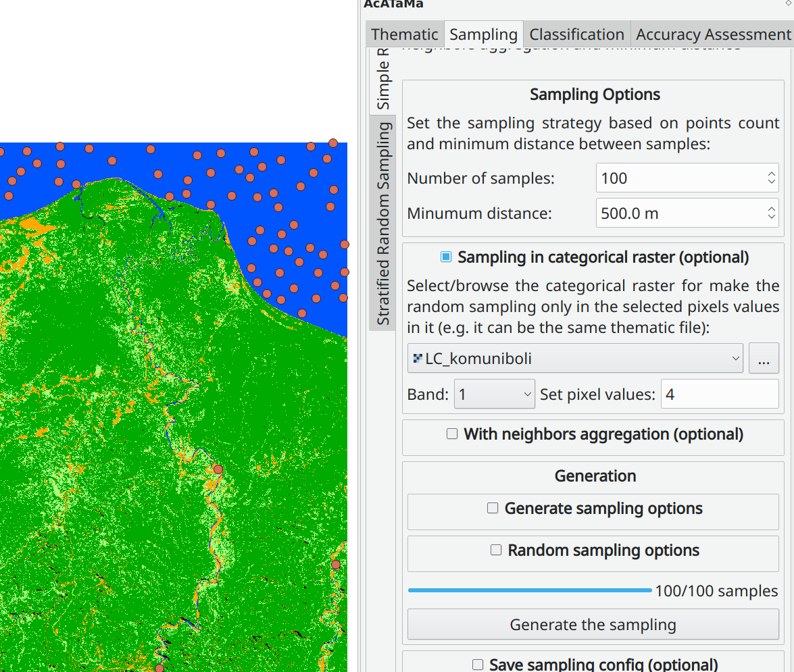Click the float panel icon at top right of AcATaMa
Viewport: 794px width, 672px height.
(x=789, y=3)
